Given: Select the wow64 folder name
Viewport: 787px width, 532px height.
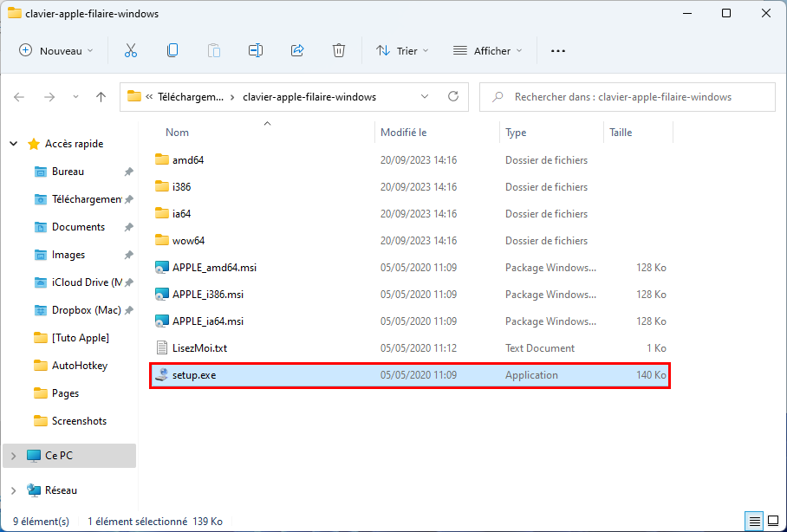Looking at the screenshot, I should click(x=188, y=240).
